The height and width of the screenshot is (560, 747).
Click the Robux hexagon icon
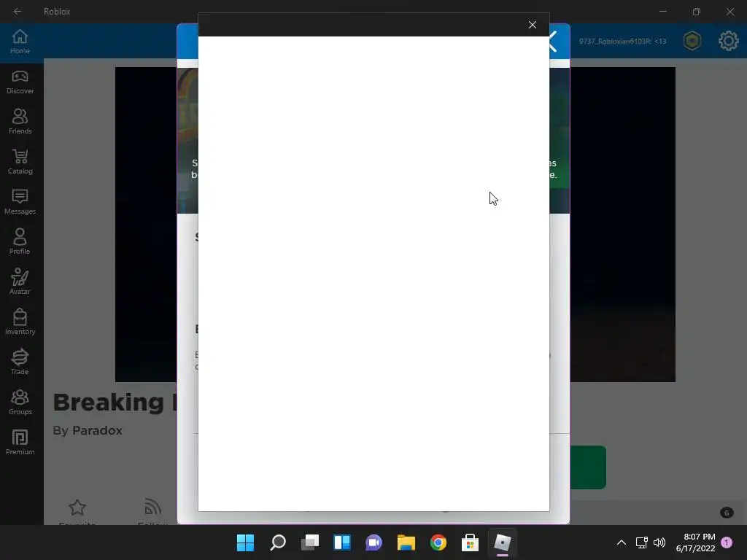tap(692, 41)
